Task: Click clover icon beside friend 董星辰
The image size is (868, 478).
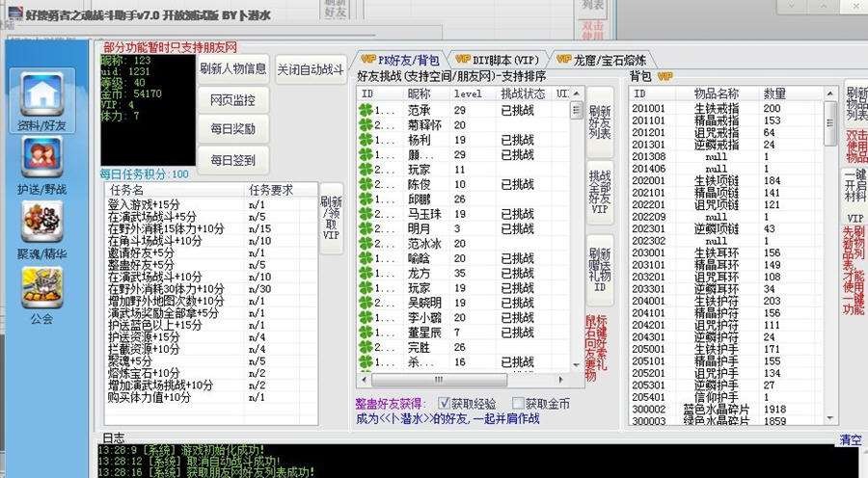Action: [x=366, y=332]
